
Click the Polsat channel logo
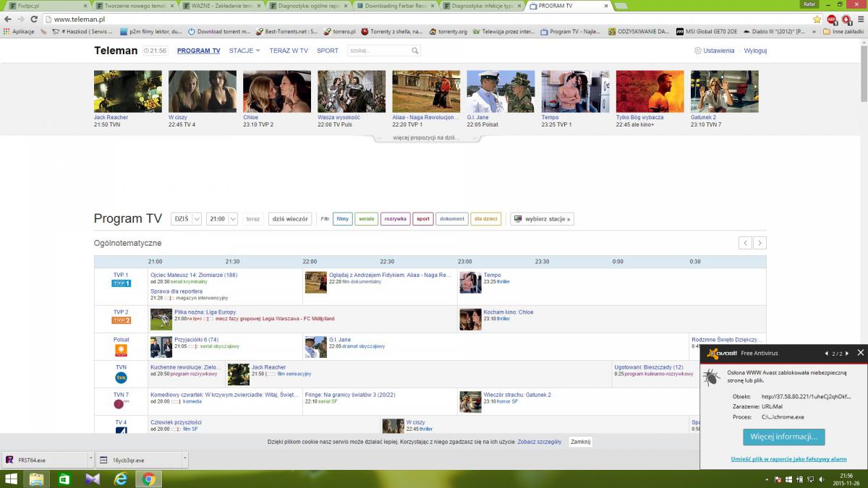[x=121, y=351]
